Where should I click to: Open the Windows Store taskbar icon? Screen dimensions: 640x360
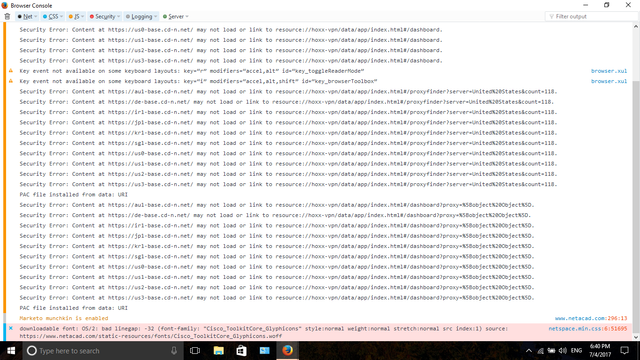coord(241,351)
